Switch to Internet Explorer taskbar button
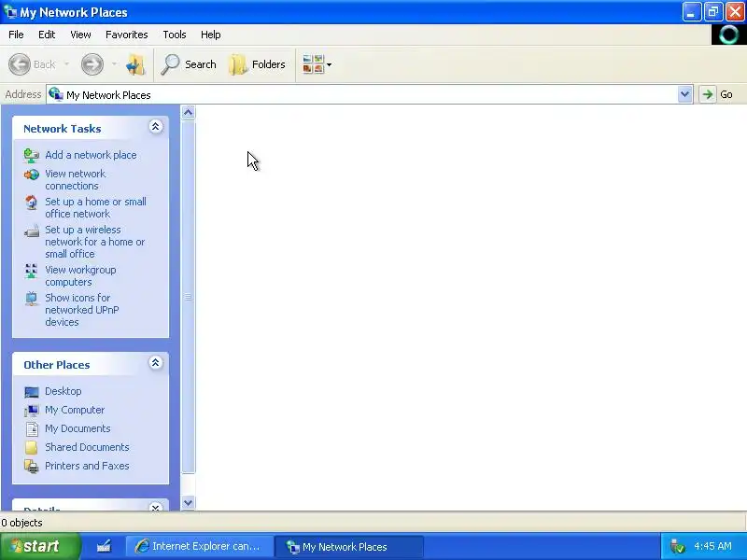Viewport: 747px width, 560px height. (x=199, y=546)
